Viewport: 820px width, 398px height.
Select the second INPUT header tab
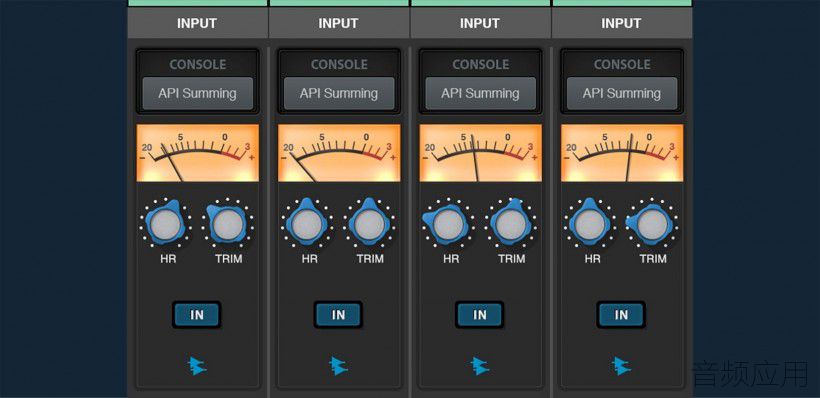pos(339,24)
